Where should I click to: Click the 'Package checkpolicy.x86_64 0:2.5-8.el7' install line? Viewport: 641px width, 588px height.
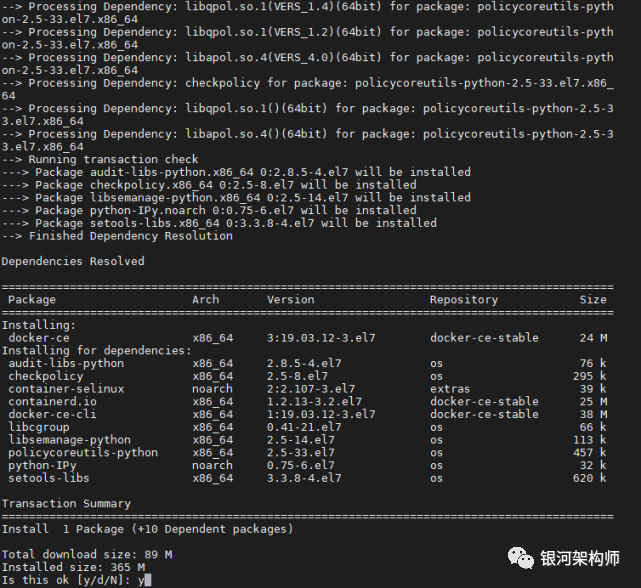pyautogui.click(x=209, y=185)
